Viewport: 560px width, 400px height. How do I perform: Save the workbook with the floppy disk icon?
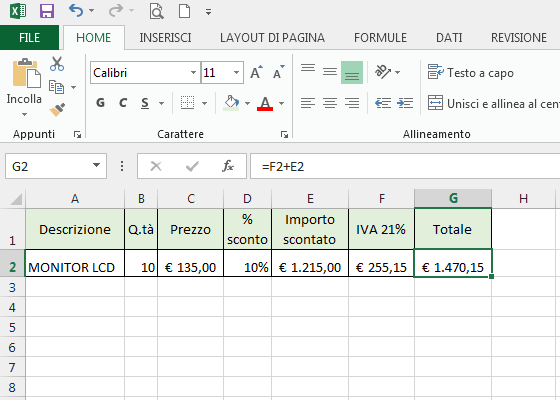click(x=47, y=11)
